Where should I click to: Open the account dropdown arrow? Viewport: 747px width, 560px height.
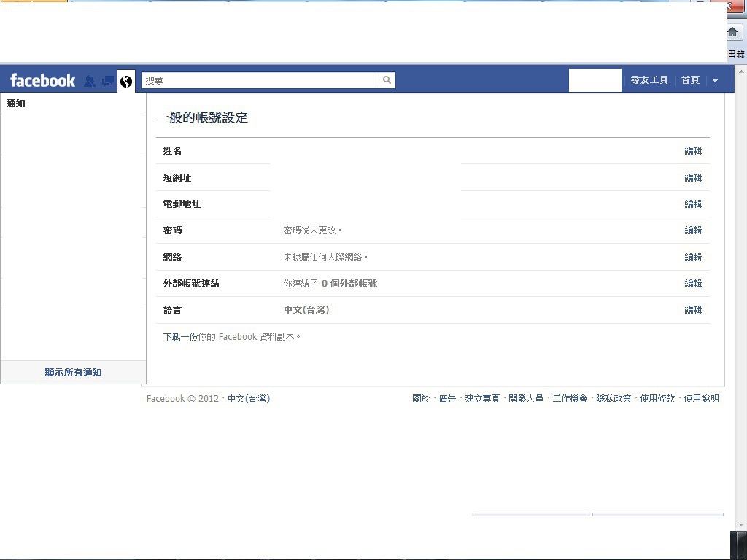pos(715,80)
